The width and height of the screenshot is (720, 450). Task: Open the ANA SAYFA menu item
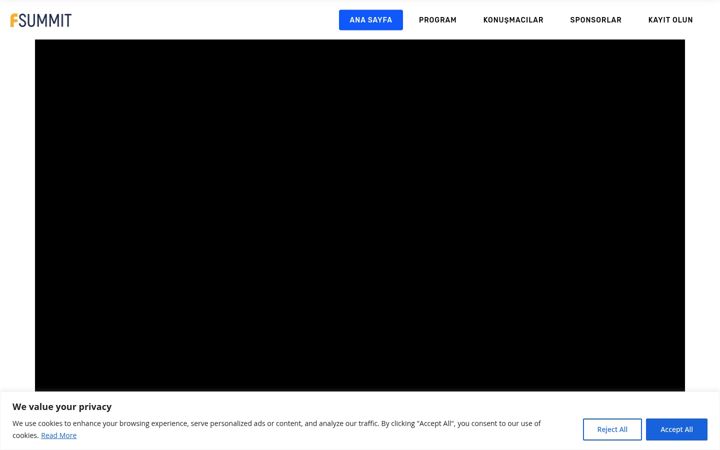click(371, 20)
